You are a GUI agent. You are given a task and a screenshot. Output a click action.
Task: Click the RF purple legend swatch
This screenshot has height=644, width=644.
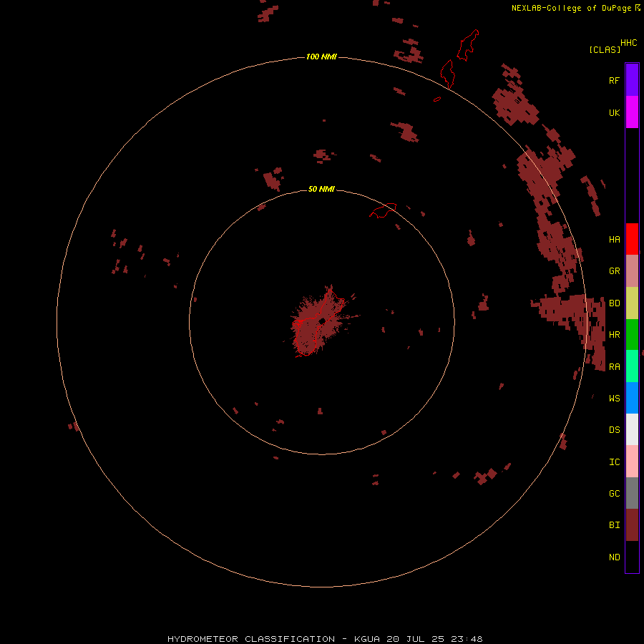click(632, 79)
